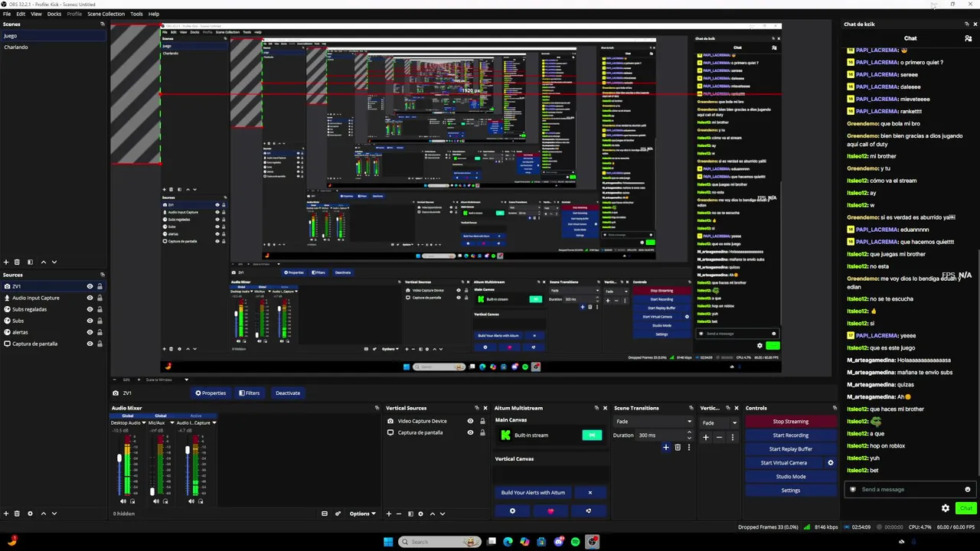Hide Video Capture Device vertical source
The image size is (980, 551).
click(470, 421)
